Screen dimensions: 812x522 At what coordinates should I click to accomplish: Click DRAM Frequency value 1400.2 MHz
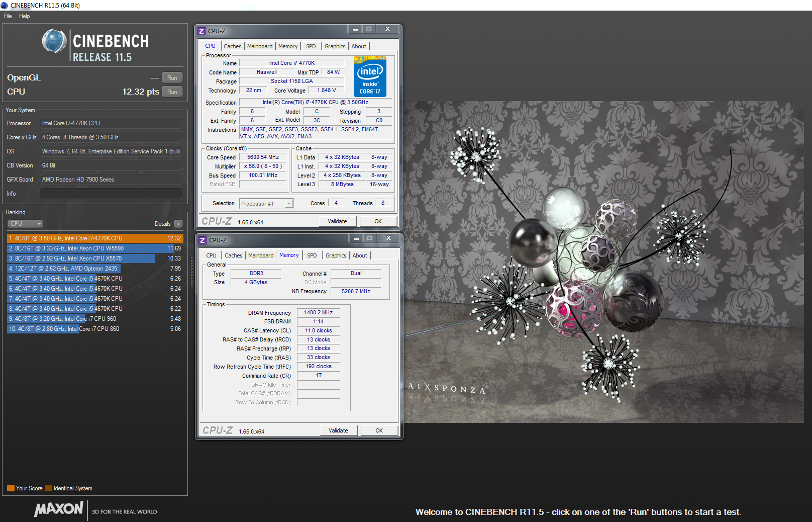pyautogui.click(x=319, y=312)
